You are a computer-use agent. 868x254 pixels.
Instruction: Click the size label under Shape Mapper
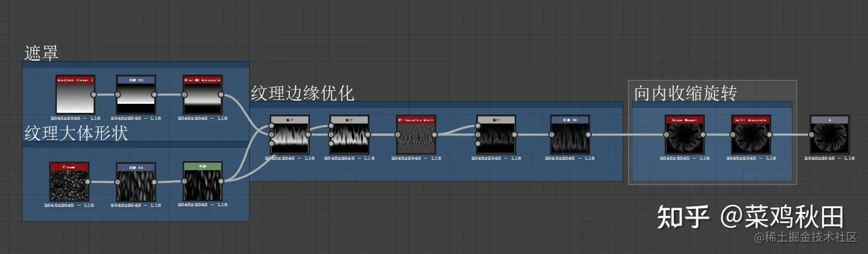[684, 158]
